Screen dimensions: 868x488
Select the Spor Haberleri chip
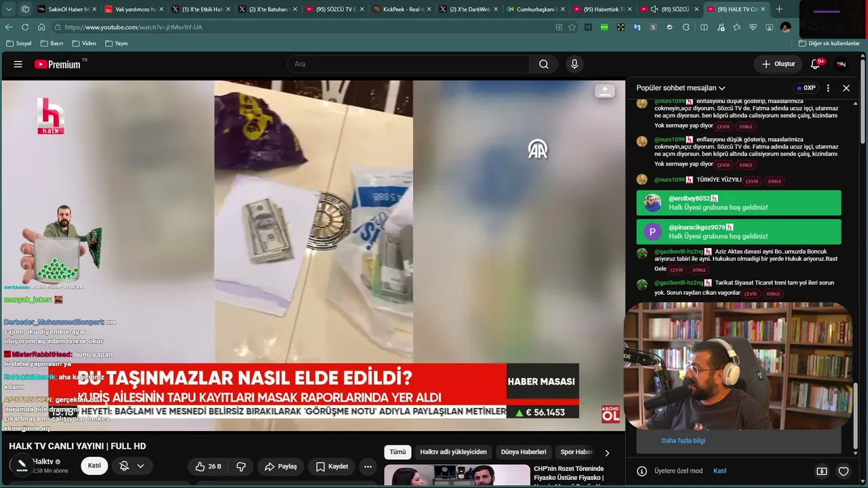click(x=576, y=452)
